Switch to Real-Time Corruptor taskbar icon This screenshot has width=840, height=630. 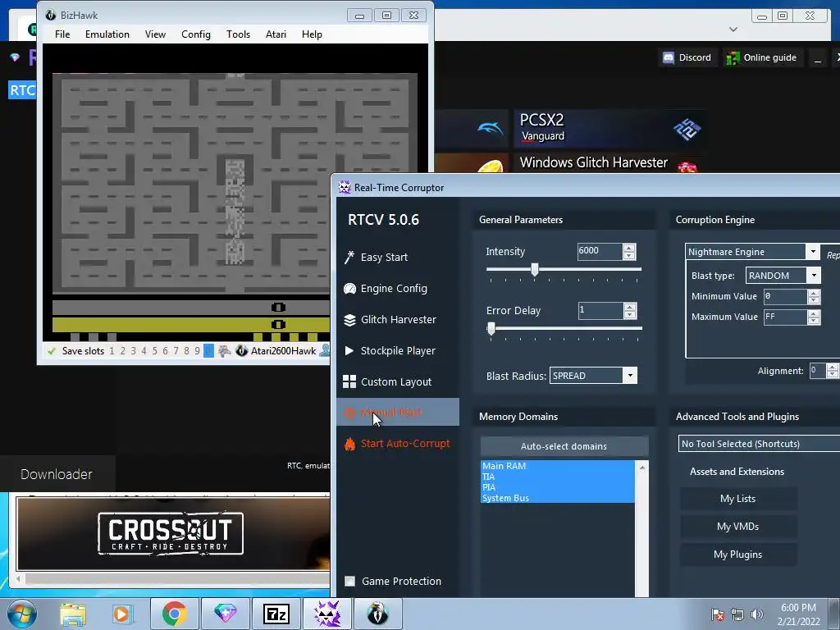click(327, 614)
